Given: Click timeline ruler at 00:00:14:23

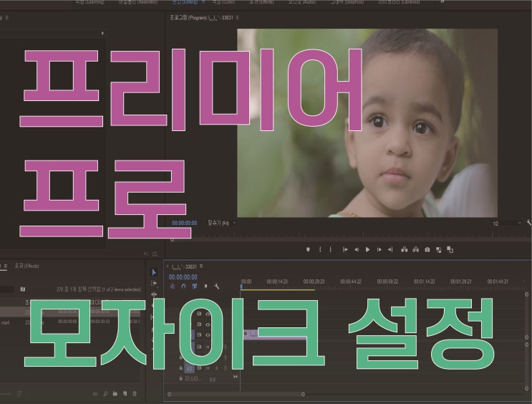Looking at the screenshot, I should [x=277, y=282].
